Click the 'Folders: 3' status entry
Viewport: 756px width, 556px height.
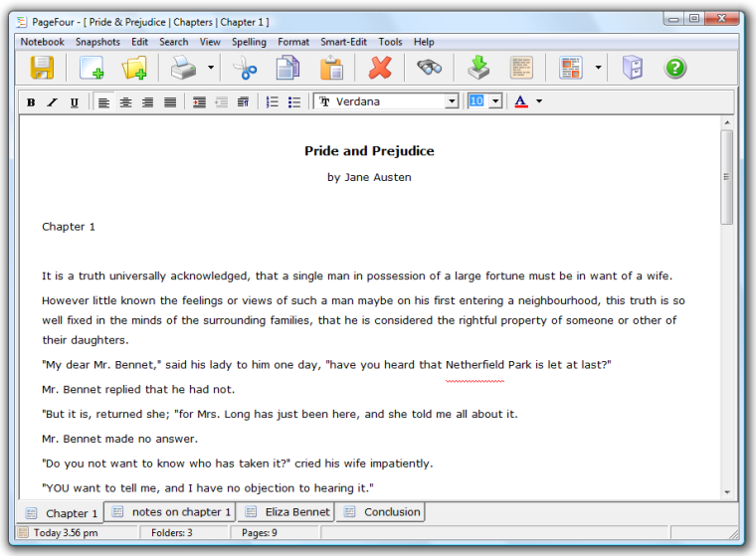tap(172, 533)
